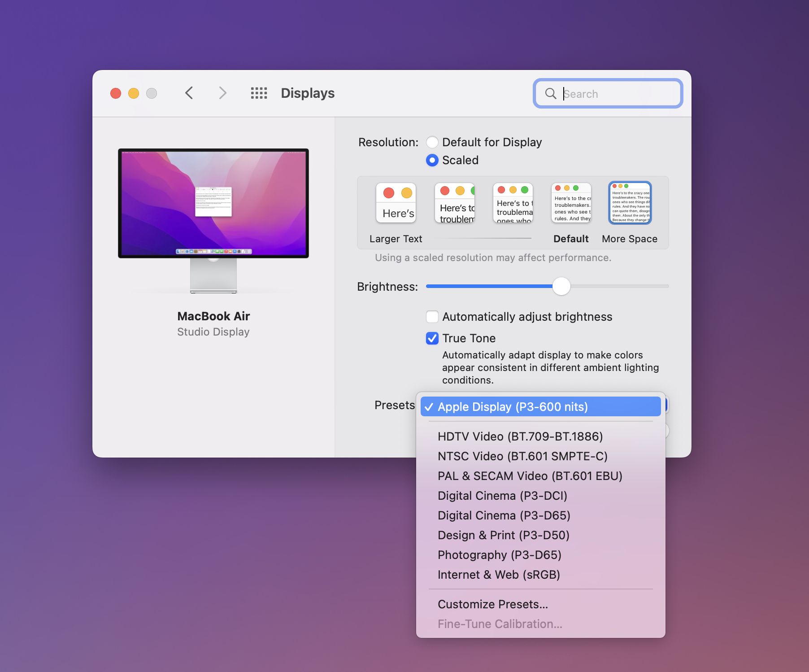The width and height of the screenshot is (809, 672).
Task: Select Digital Cinema (P3-DCI) preset
Action: (541, 495)
